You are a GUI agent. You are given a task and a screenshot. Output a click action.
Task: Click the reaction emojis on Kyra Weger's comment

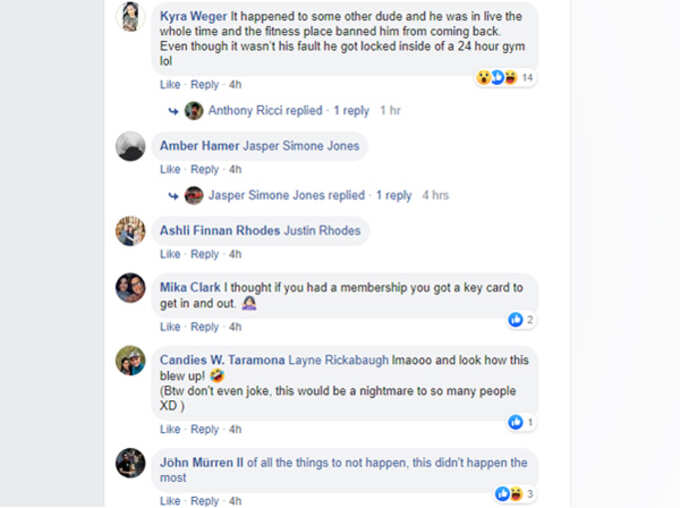pyautogui.click(x=497, y=78)
